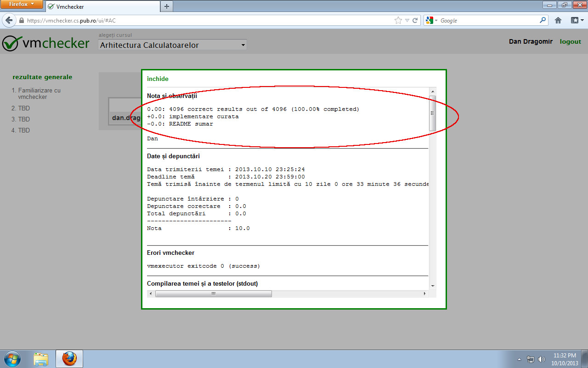This screenshot has width=588, height=368.
Task: Open the orange Firefox menu button
Action: (20, 5)
